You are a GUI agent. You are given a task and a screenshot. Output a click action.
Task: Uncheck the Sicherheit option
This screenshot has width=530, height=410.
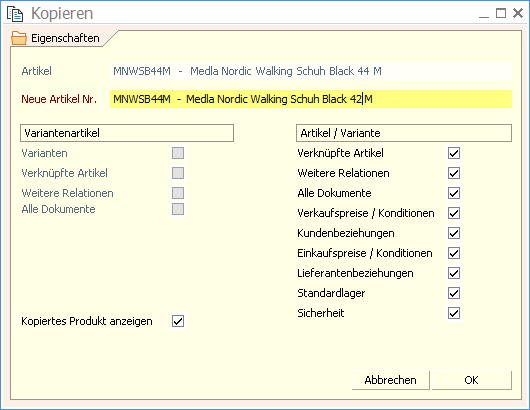[454, 313]
